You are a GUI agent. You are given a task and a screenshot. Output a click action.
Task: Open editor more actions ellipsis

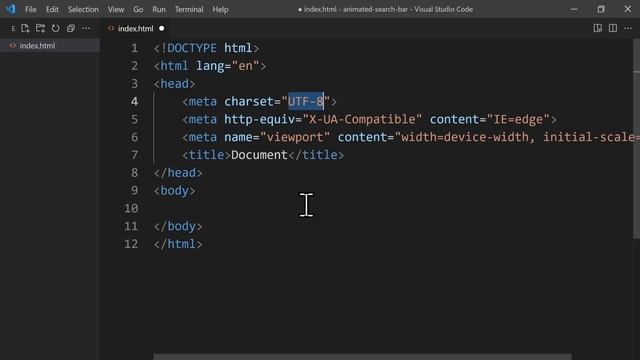click(628, 28)
